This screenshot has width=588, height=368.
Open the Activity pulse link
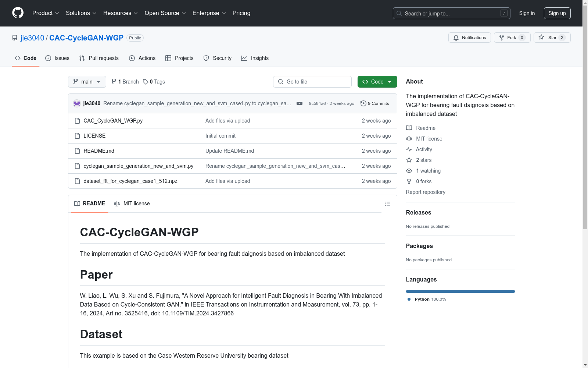[x=424, y=149]
